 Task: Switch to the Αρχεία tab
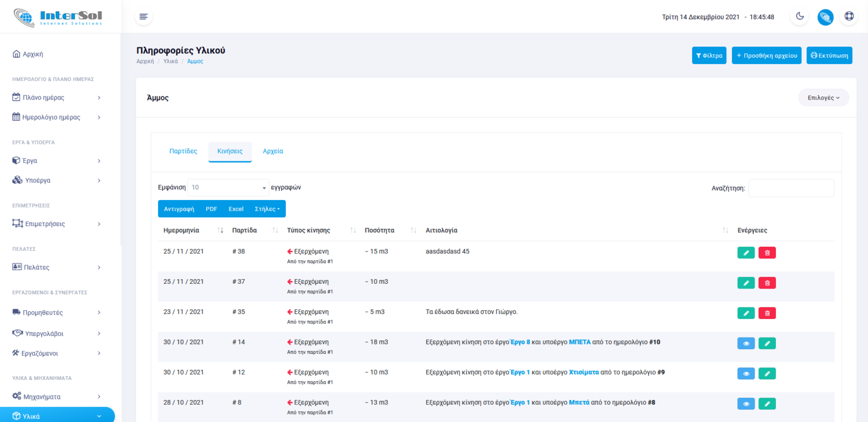[273, 151]
